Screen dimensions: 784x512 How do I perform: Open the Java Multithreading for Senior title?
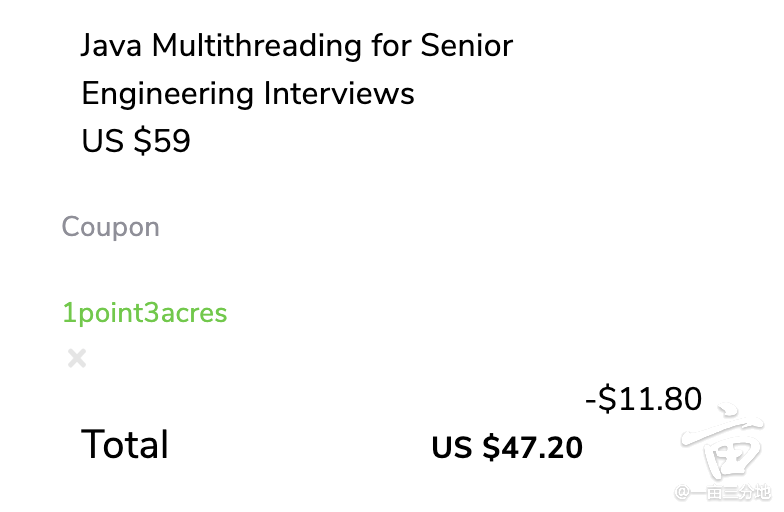tap(297, 46)
